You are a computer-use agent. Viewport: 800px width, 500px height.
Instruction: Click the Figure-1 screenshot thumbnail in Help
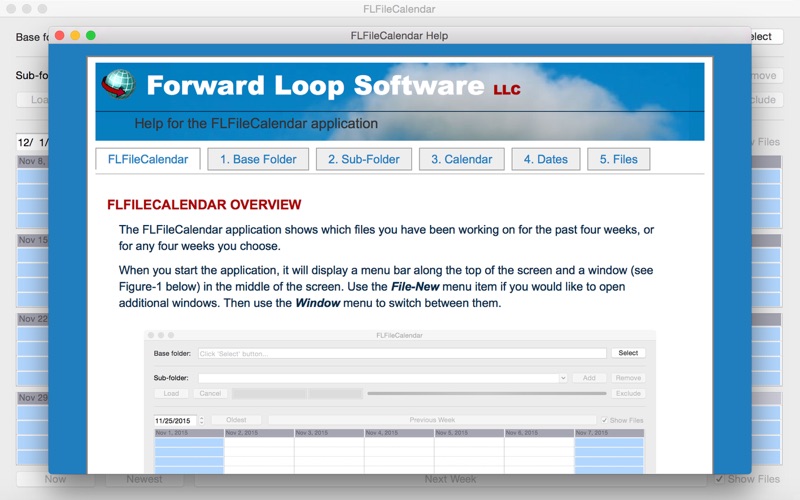pyautogui.click(x=399, y=402)
